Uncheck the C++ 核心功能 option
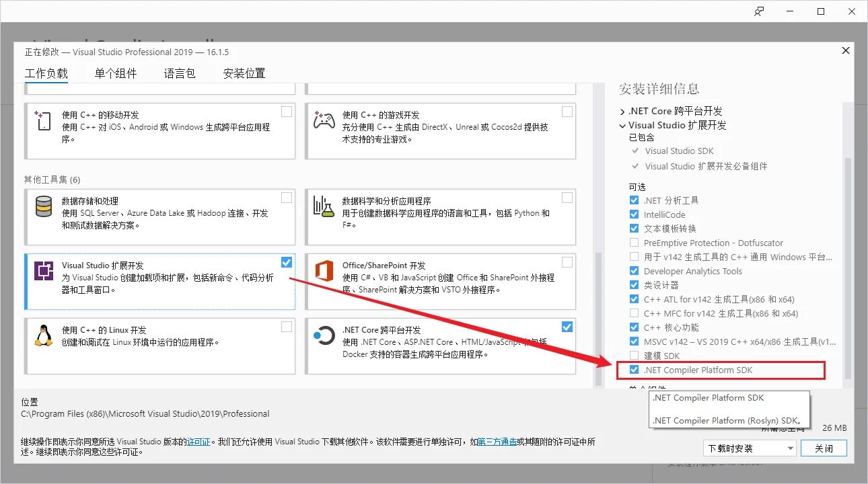This screenshot has width=868, height=484. tap(634, 327)
